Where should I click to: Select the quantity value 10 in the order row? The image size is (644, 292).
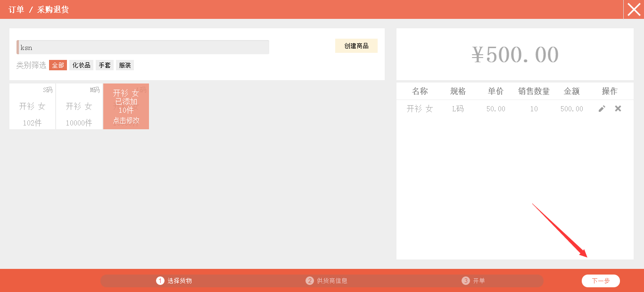tap(534, 109)
